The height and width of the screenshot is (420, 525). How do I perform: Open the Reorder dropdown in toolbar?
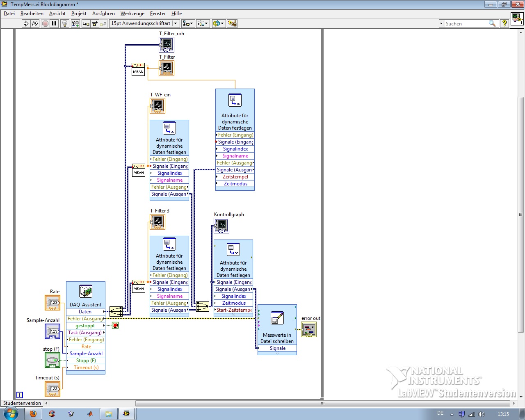point(218,23)
